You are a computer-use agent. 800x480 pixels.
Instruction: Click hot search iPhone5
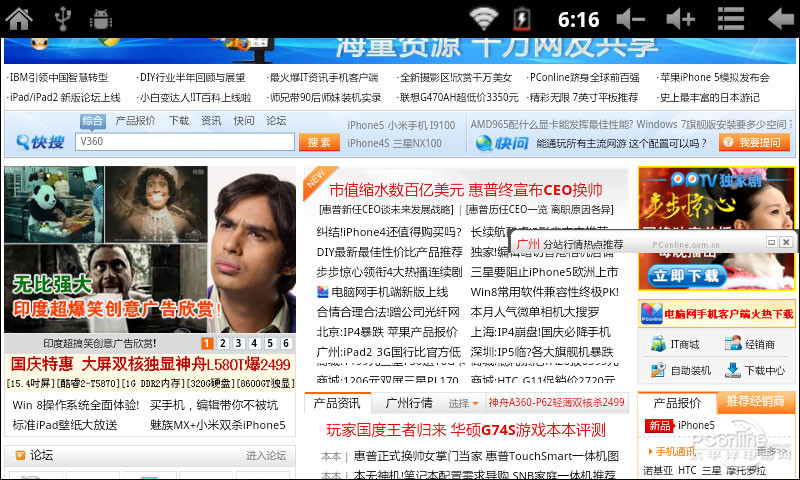click(x=365, y=125)
